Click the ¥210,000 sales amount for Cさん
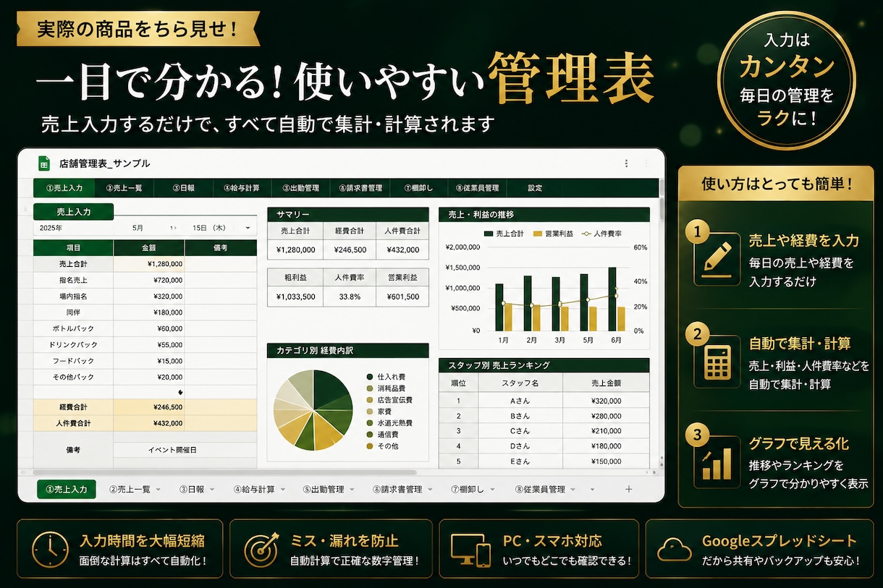 [606, 431]
